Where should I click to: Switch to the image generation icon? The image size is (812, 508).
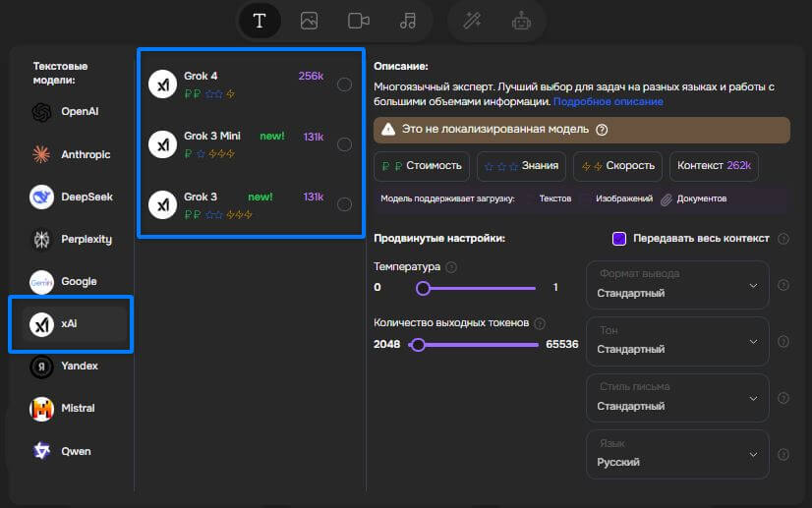point(309,21)
